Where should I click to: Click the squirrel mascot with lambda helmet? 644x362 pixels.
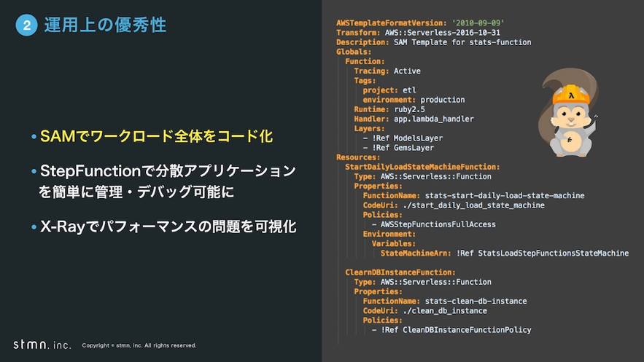[x=568, y=113]
